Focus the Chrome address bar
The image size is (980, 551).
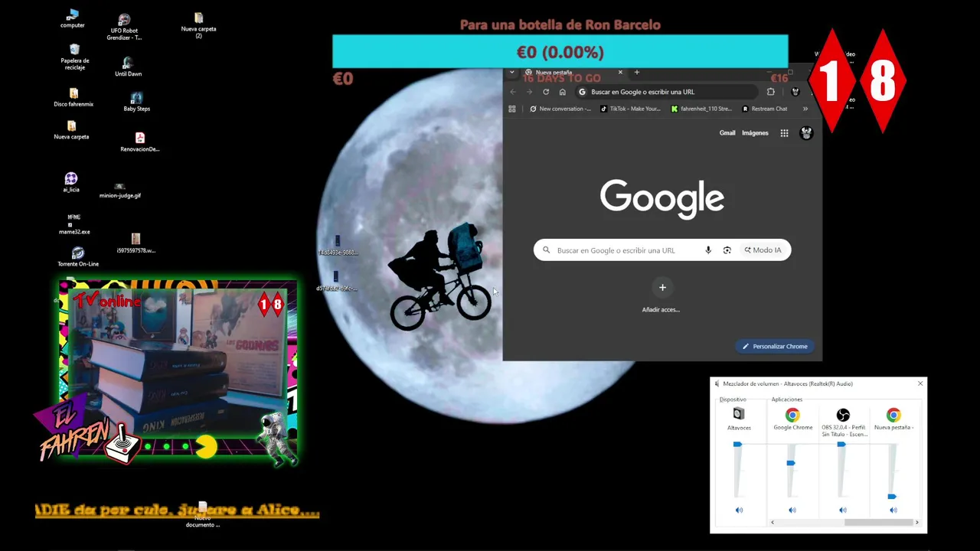tap(665, 92)
